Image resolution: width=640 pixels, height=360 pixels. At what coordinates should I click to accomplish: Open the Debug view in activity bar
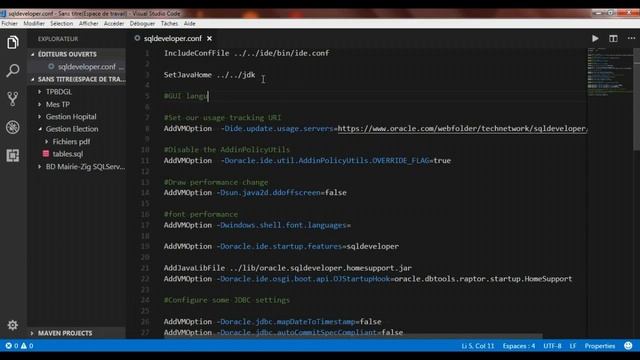(13, 127)
